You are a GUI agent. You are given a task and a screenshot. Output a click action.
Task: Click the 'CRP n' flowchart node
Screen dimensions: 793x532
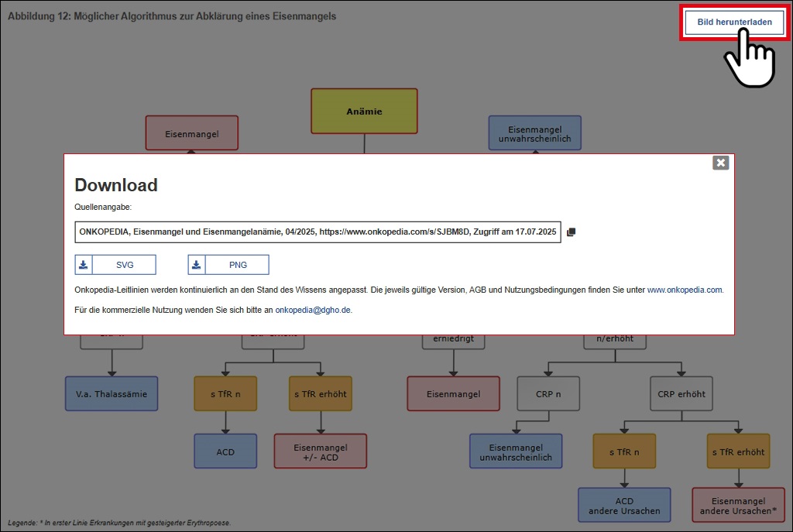tap(548, 394)
